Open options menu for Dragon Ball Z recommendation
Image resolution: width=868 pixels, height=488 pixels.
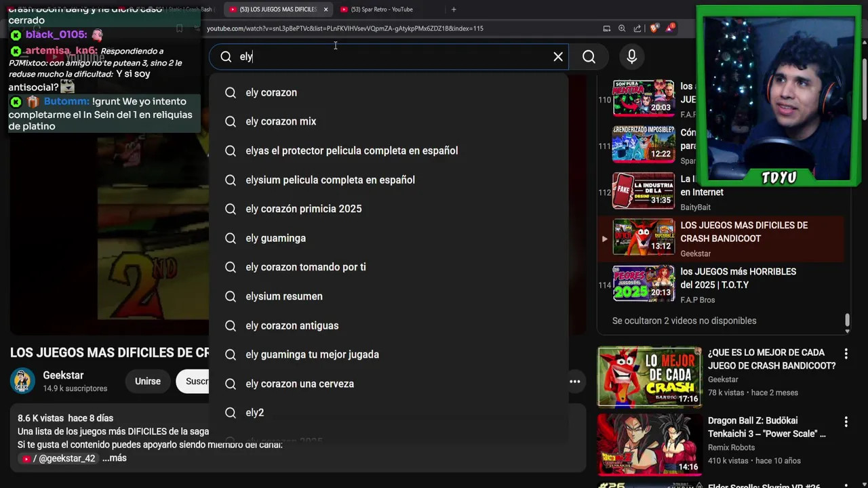(846, 422)
